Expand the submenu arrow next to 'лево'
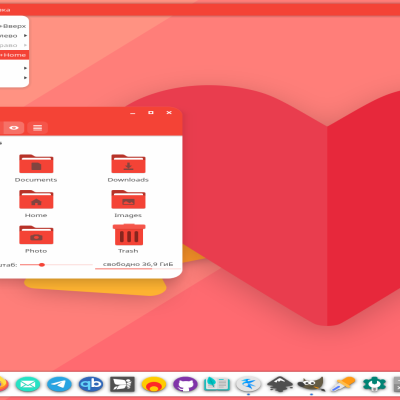The height and width of the screenshot is (400, 400). (x=25, y=35)
